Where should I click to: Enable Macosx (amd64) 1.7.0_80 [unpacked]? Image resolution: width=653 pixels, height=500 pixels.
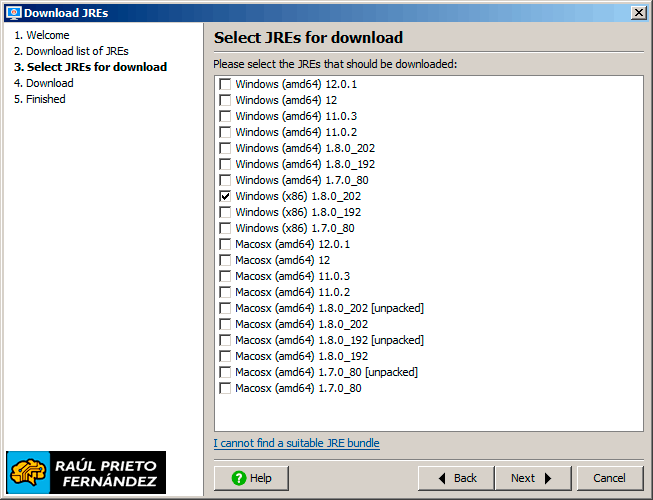pos(225,372)
